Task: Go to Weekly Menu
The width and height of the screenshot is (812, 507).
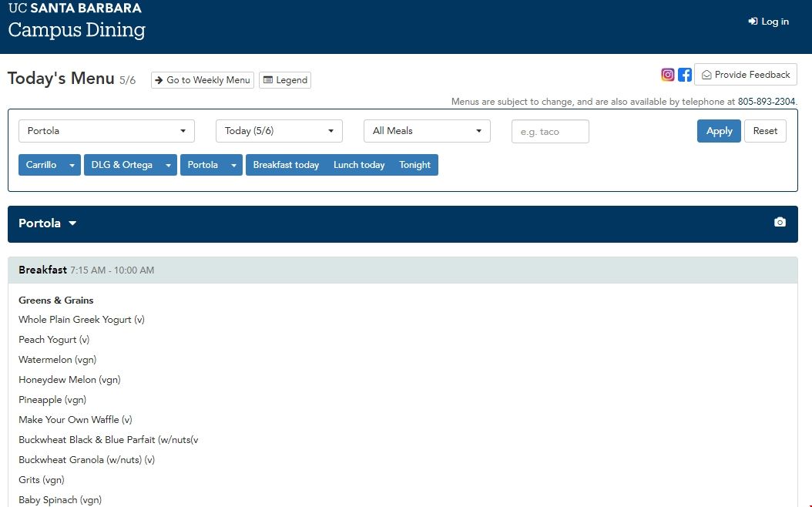Action: [x=202, y=80]
